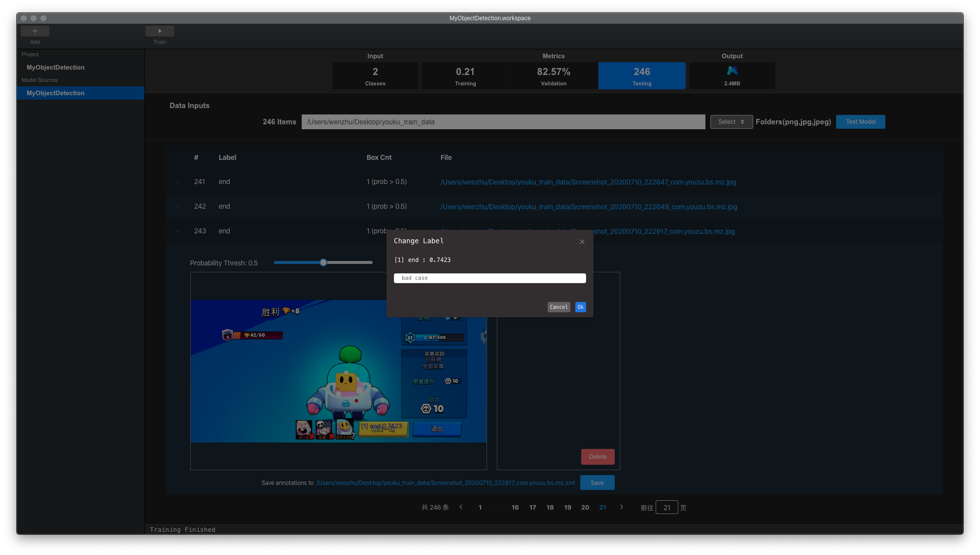Confirm label change with Ok
The height and width of the screenshot is (555, 980).
click(580, 307)
